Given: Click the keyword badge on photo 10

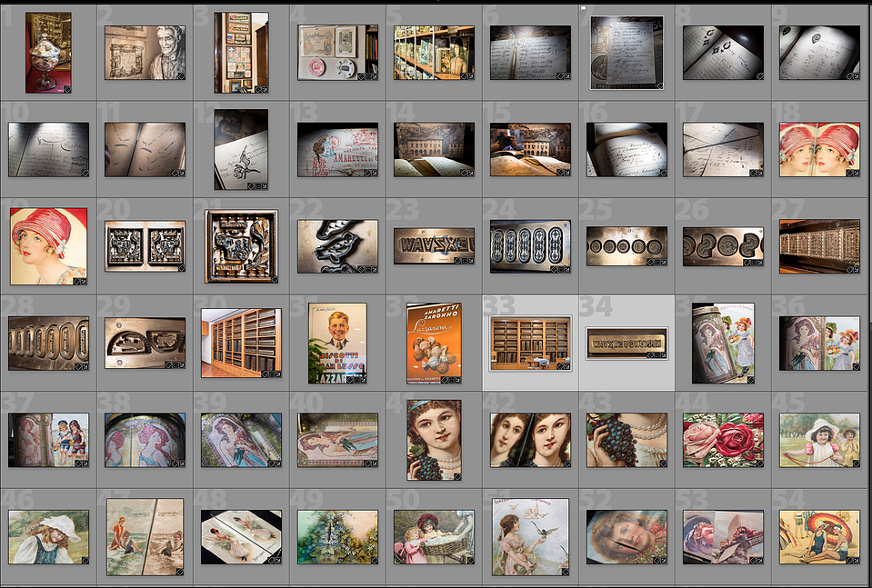Looking at the screenshot, I should 85,173.
